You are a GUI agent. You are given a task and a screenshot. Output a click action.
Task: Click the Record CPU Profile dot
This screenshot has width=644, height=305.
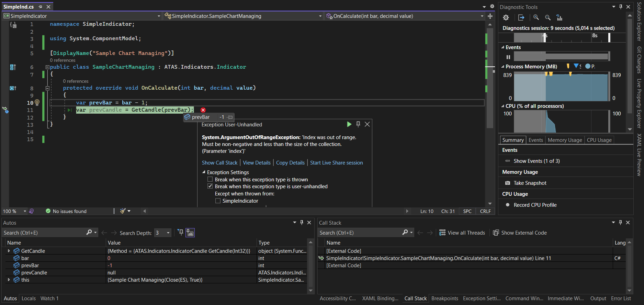point(508,205)
